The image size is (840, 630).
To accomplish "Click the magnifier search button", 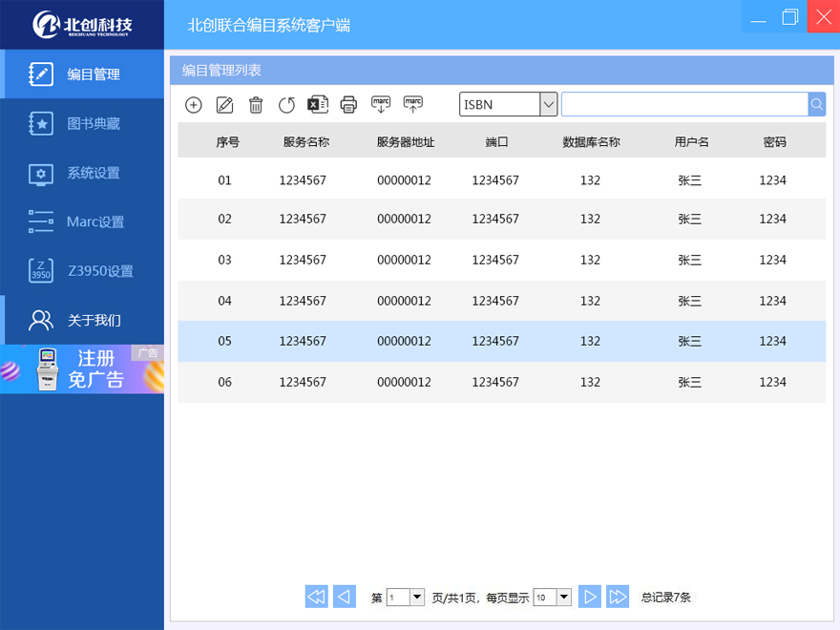I will 817,104.
